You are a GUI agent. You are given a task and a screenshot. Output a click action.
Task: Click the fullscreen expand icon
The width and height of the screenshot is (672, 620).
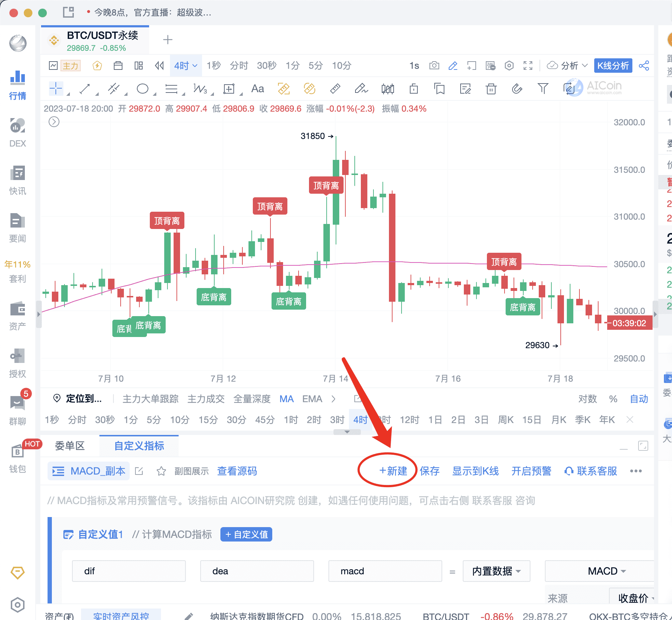(528, 66)
